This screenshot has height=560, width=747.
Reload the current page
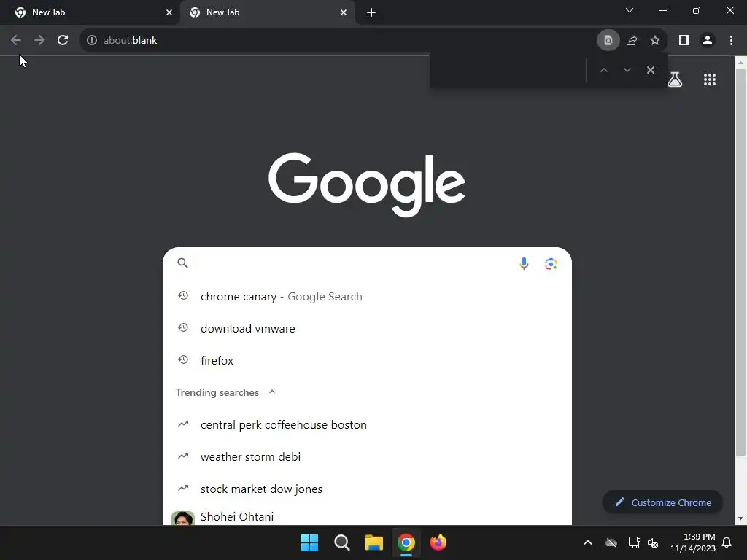point(63,41)
